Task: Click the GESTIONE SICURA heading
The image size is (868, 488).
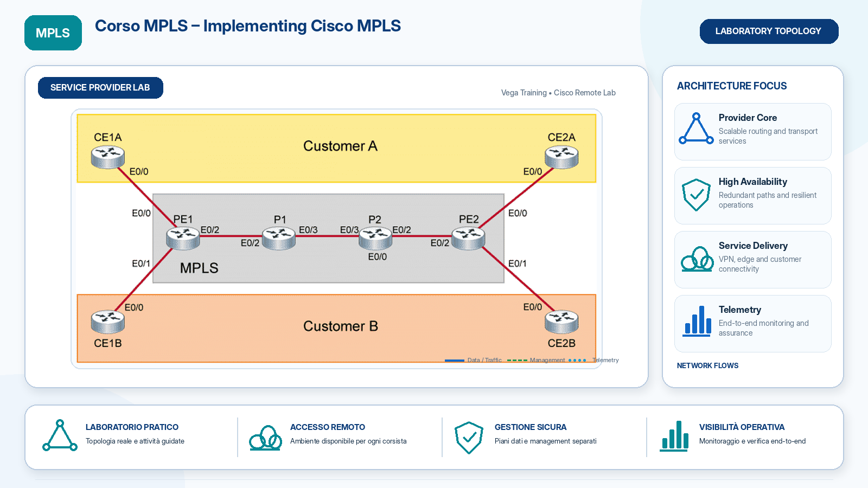Action: 531,427
